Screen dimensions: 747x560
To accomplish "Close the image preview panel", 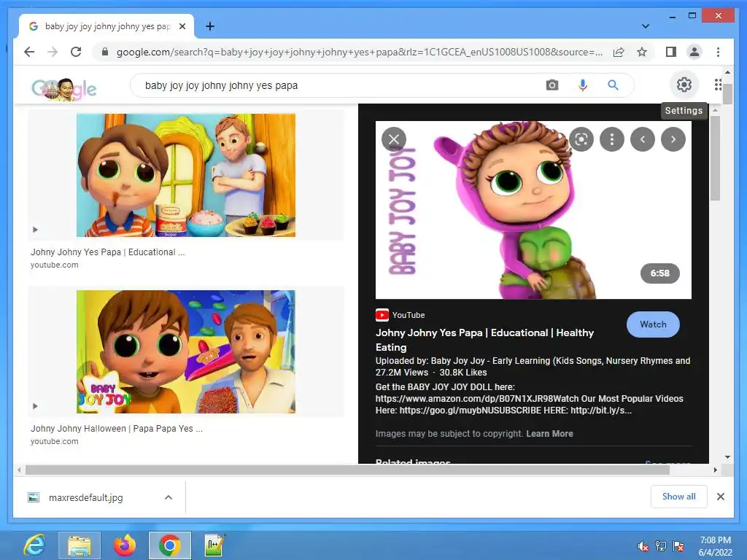I will tap(393, 139).
